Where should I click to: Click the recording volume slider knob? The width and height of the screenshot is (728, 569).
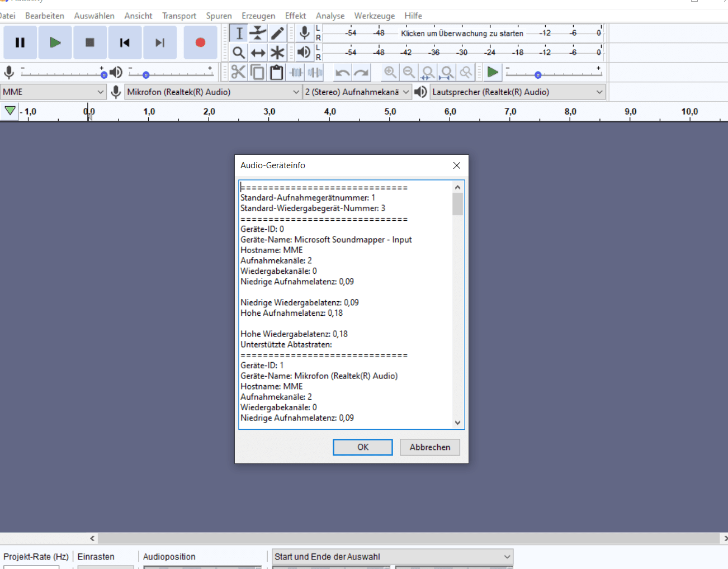tap(103, 74)
